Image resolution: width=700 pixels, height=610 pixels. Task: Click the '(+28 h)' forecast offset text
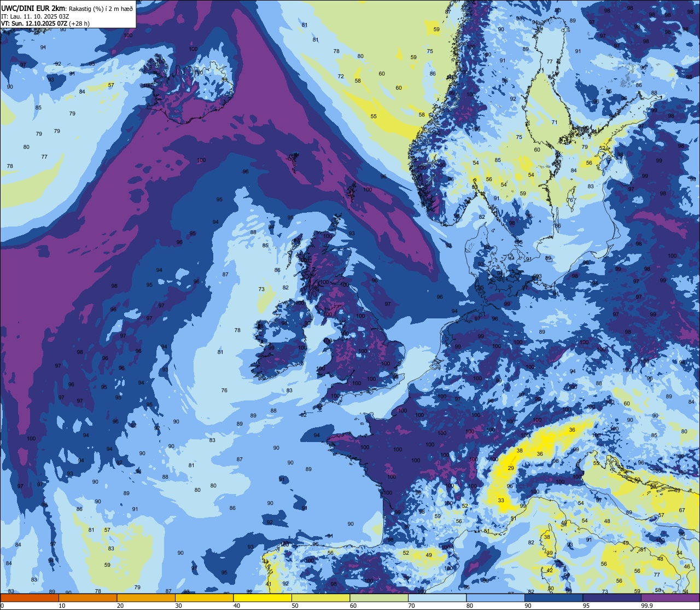[79, 24]
